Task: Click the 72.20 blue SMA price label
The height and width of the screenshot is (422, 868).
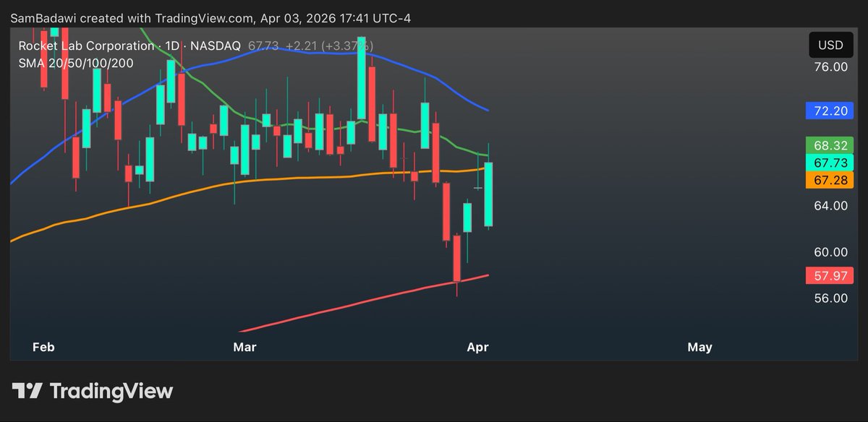Action: pos(830,111)
